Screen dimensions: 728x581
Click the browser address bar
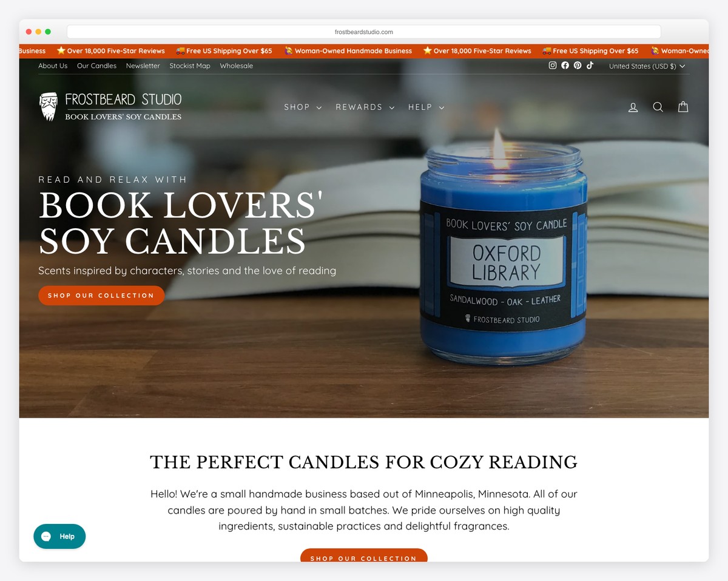click(x=364, y=32)
